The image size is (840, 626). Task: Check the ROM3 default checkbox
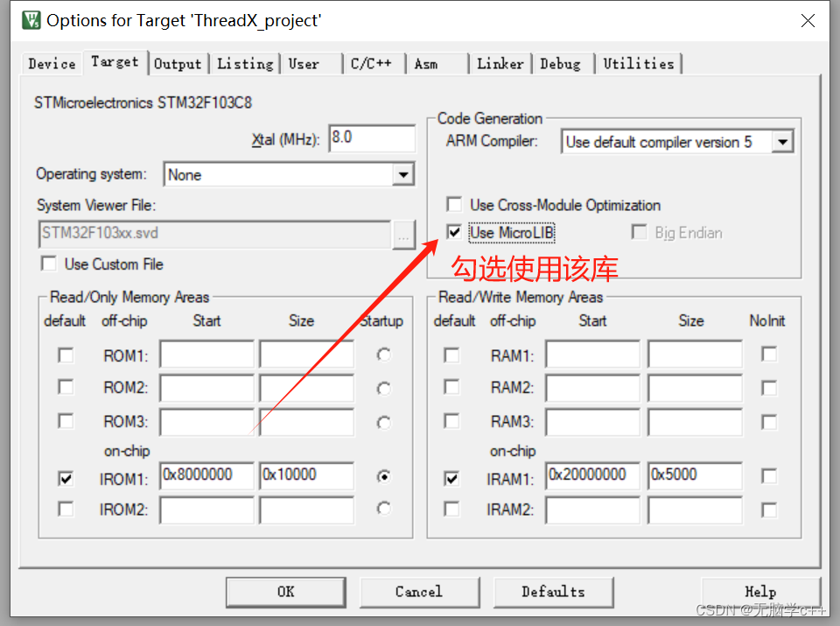66,421
